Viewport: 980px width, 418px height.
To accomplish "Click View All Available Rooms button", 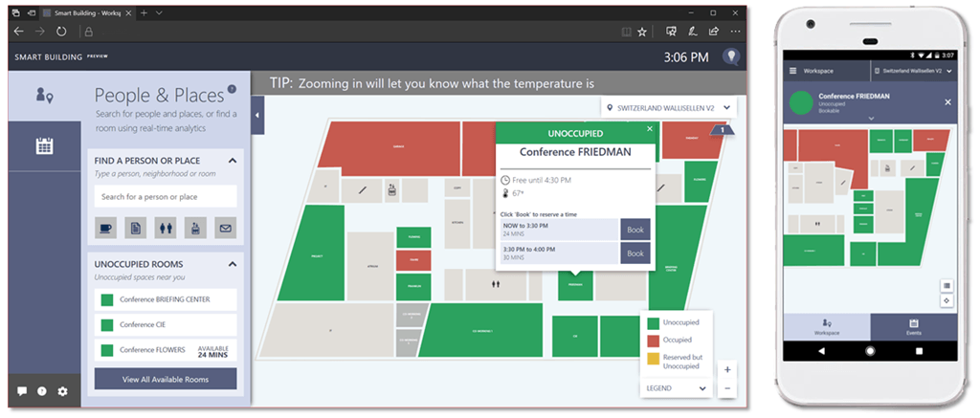I will [x=166, y=379].
